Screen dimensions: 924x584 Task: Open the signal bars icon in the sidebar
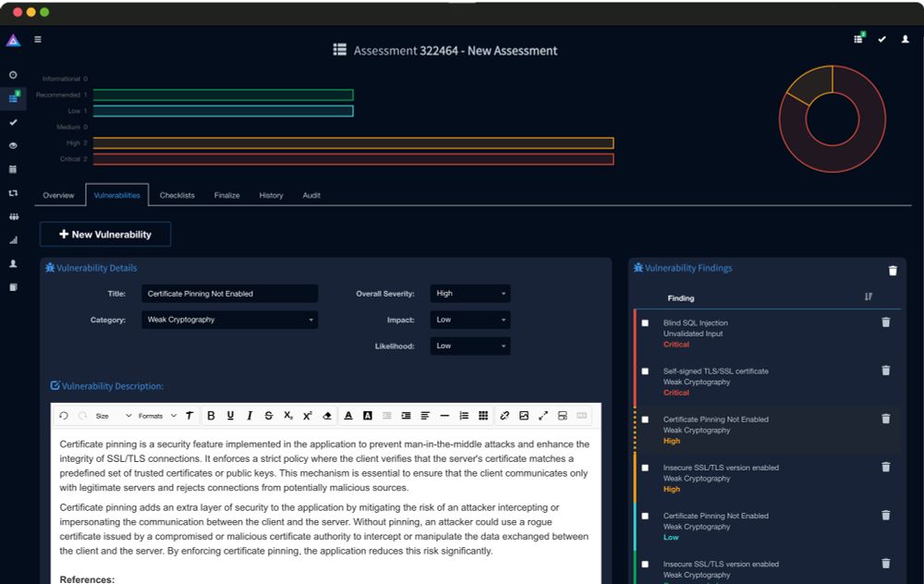point(13,240)
